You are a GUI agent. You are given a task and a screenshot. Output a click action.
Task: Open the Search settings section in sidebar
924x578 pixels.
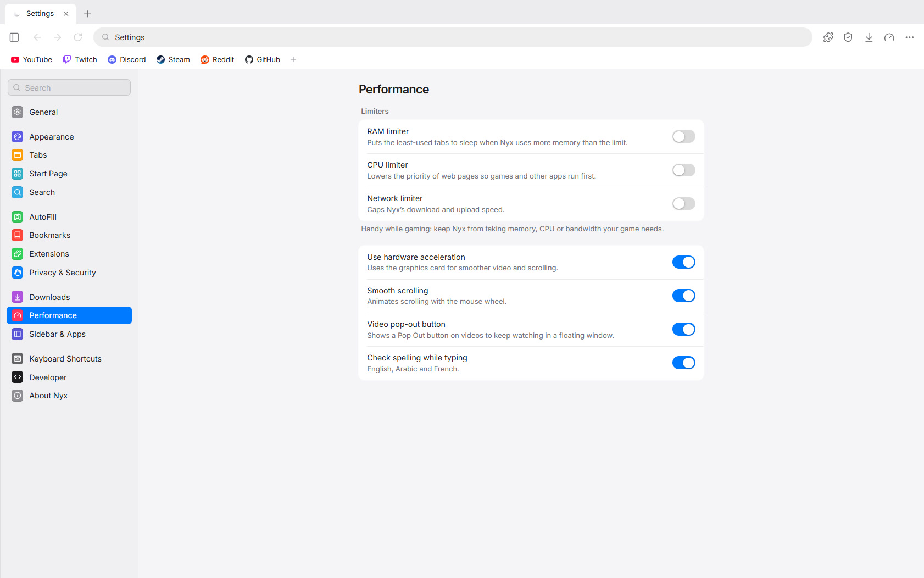click(x=69, y=192)
